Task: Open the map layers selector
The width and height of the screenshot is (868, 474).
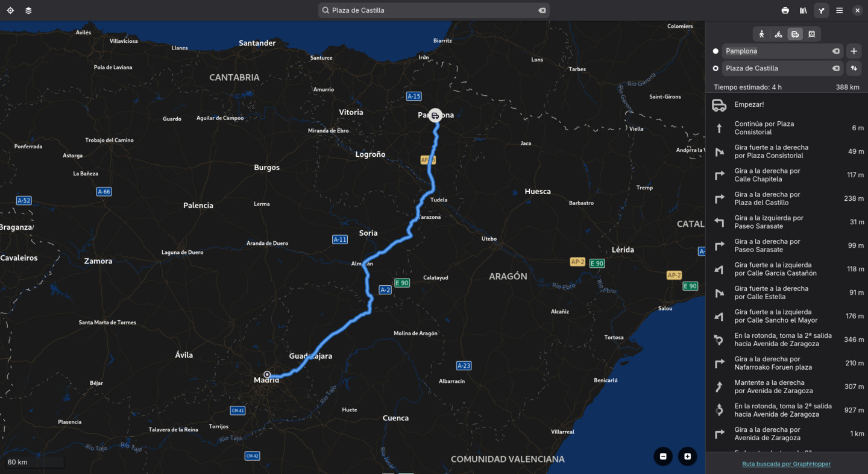Action: 28,10
